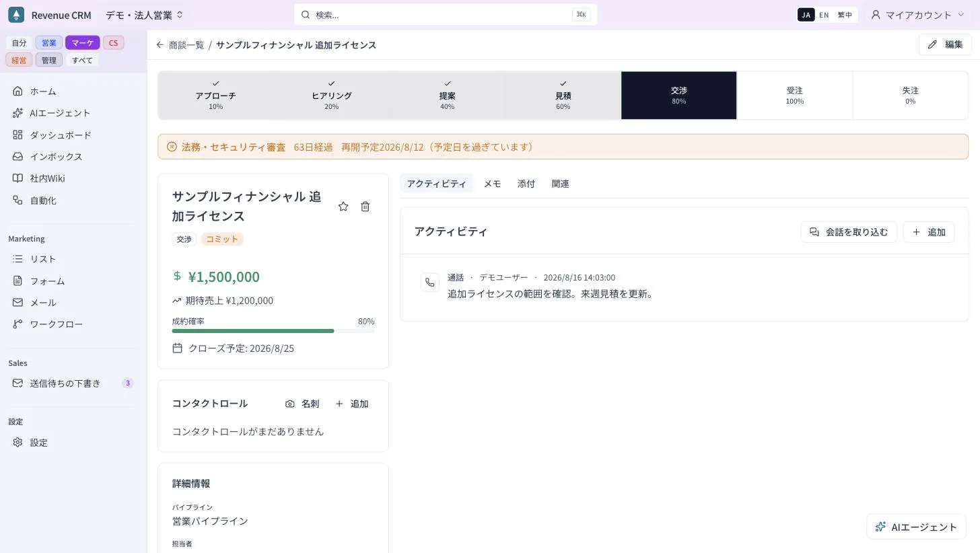Switch to the 関連 tab
This screenshot has width=980, height=553.
point(560,184)
